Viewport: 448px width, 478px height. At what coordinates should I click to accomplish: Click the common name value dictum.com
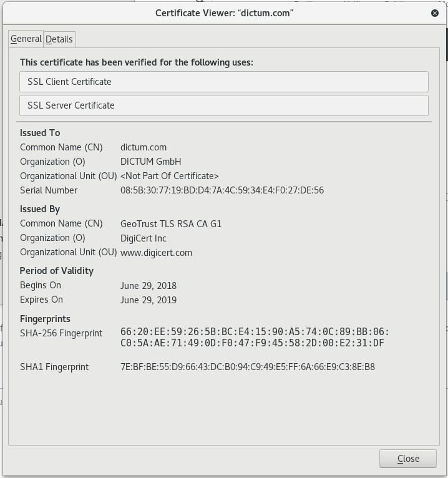[144, 147]
